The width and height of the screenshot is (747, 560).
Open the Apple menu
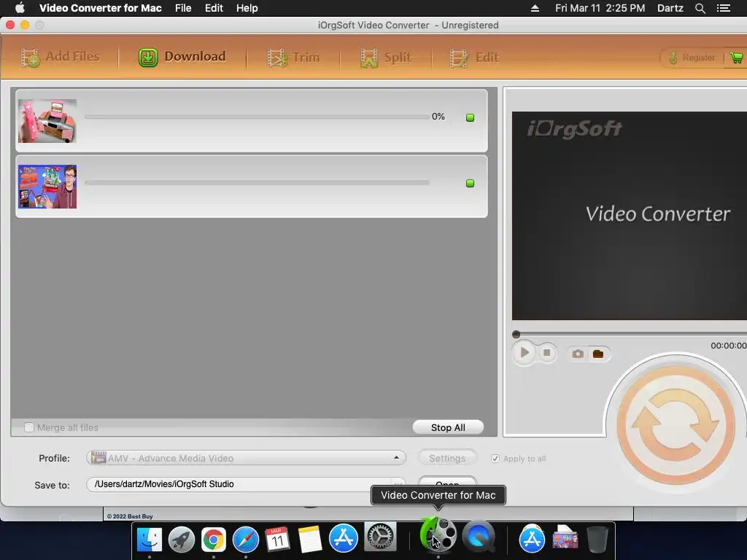click(20, 8)
